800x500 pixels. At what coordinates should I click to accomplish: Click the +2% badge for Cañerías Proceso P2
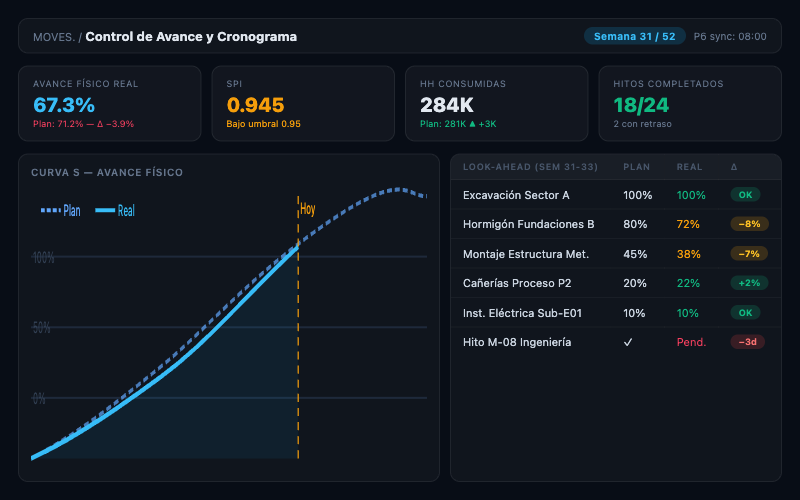coord(748,283)
